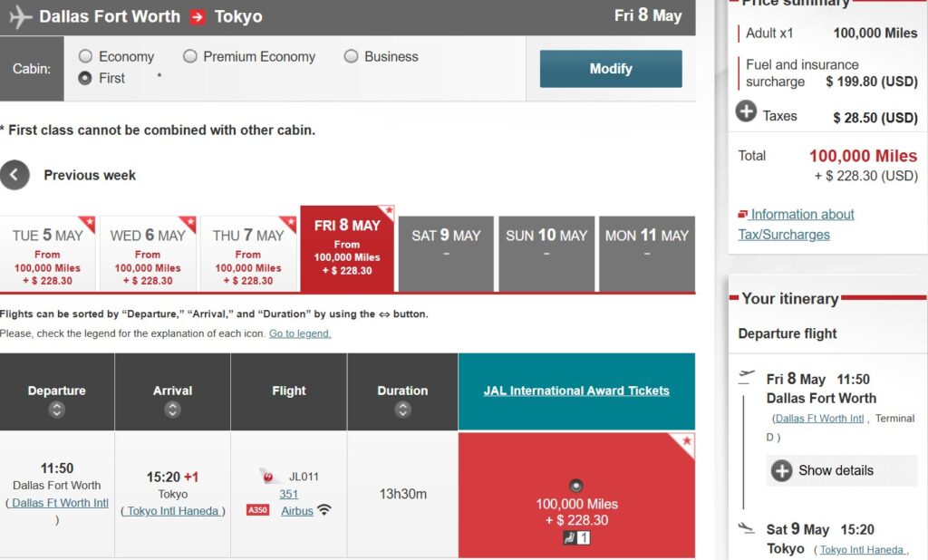Open Tokyo Intl Haneda arrival link
Image resolution: width=928 pixels, height=560 pixels.
pyautogui.click(x=173, y=511)
